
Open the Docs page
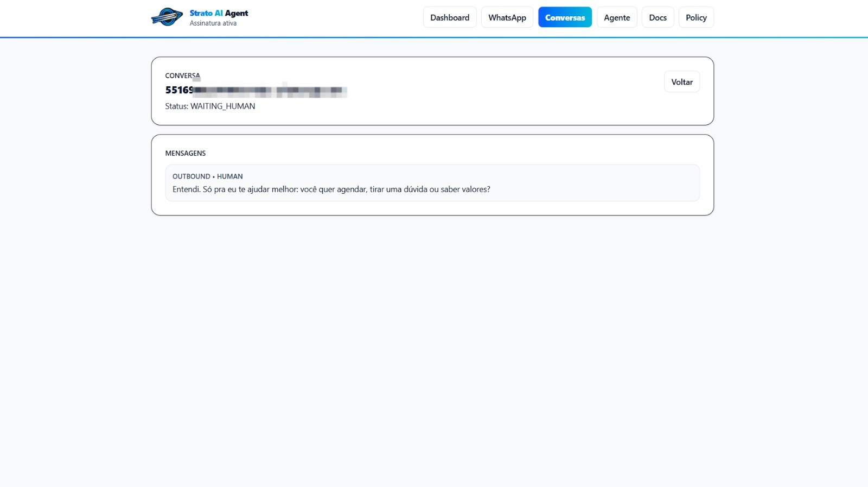(x=658, y=17)
